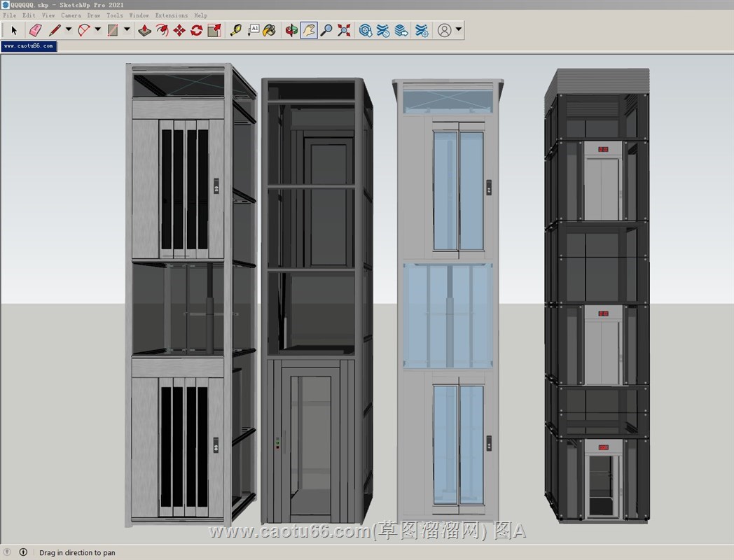Image resolution: width=734 pixels, height=560 pixels.
Task: Select the arrow Select tool
Action: [14, 30]
